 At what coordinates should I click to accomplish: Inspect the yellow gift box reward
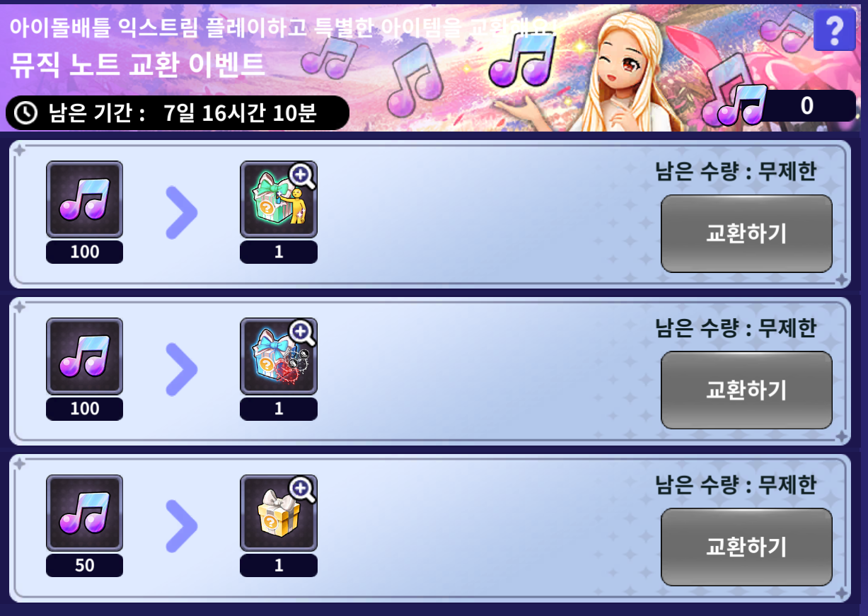click(x=278, y=513)
